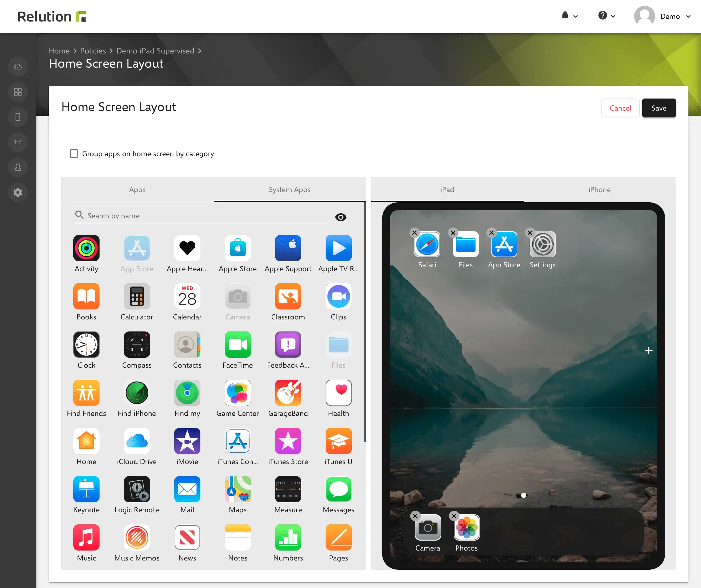Go to the Policies breadcrumb link

tap(93, 51)
